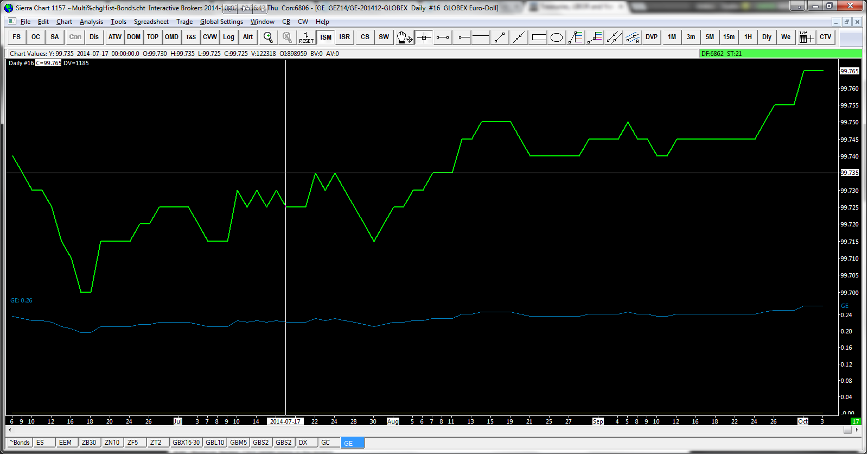
Task: Select the price projection drawing tool
Action: tap(595, 37)
